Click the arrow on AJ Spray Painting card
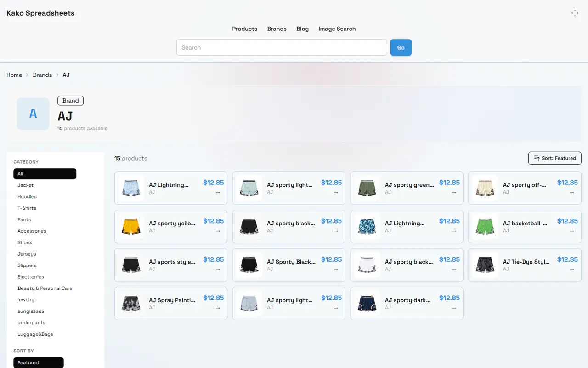Image resolution: width=588 pixels, height=368 pixels. 218,308
